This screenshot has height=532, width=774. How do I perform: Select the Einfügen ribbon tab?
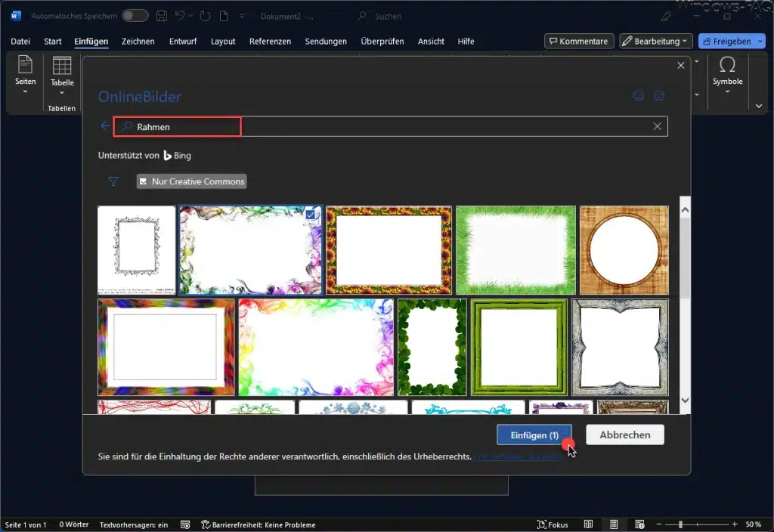(x=91, y=42)
